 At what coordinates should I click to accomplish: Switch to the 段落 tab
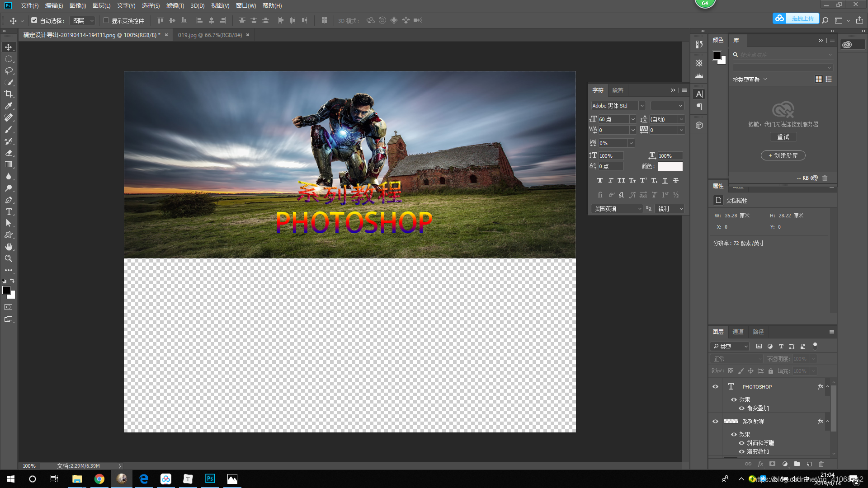pyautogui.click(x=618, y=90)
